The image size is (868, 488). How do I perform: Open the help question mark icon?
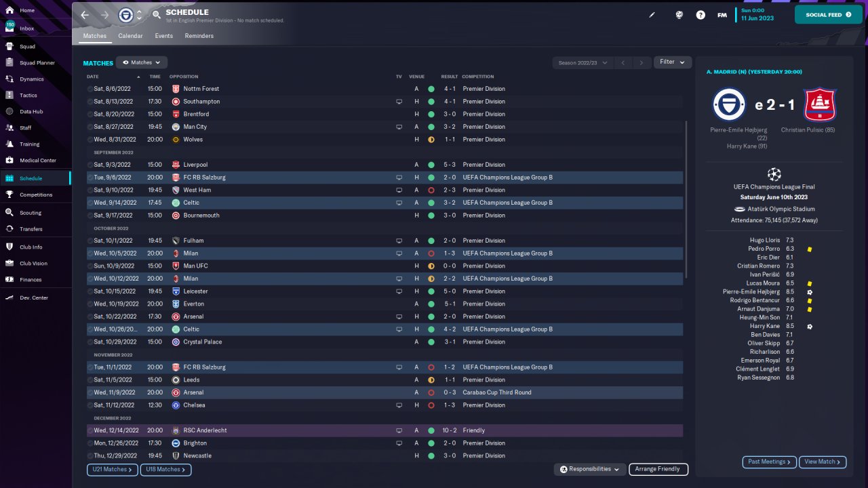coord(701,15)
